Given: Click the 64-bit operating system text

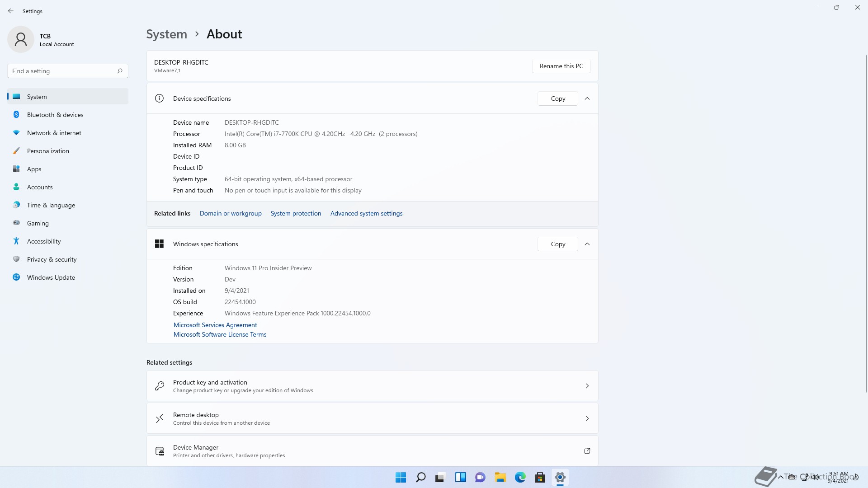Looking at the screenshot, I should pos(288,179).
